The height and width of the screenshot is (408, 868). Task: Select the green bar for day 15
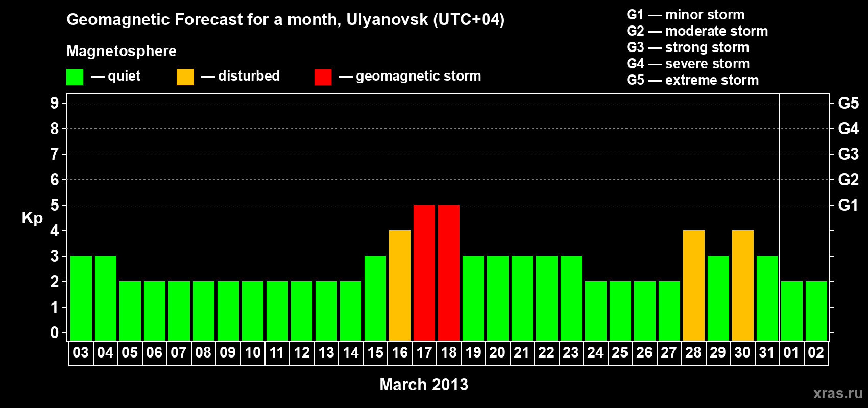click(x=375, y=298)
